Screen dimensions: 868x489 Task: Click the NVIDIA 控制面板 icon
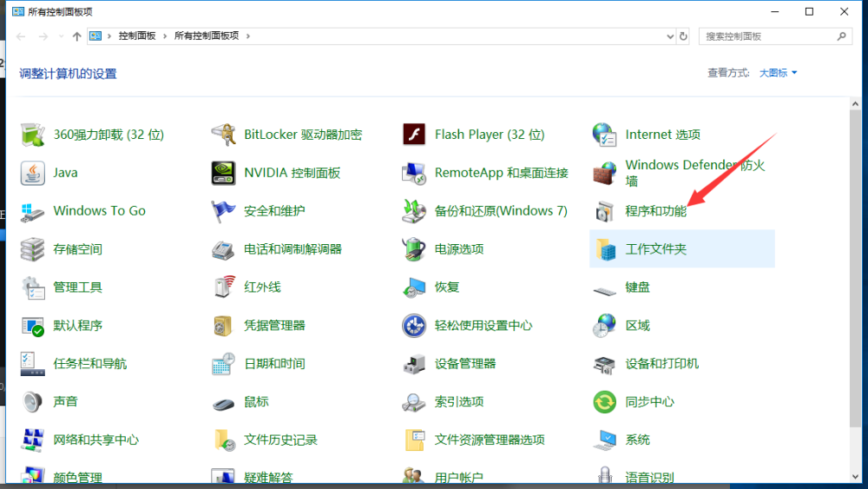coord(224,173)
